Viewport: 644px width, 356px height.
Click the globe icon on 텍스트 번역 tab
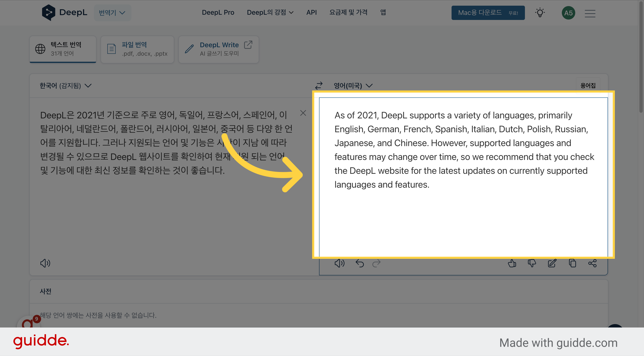tap(40, 49)
